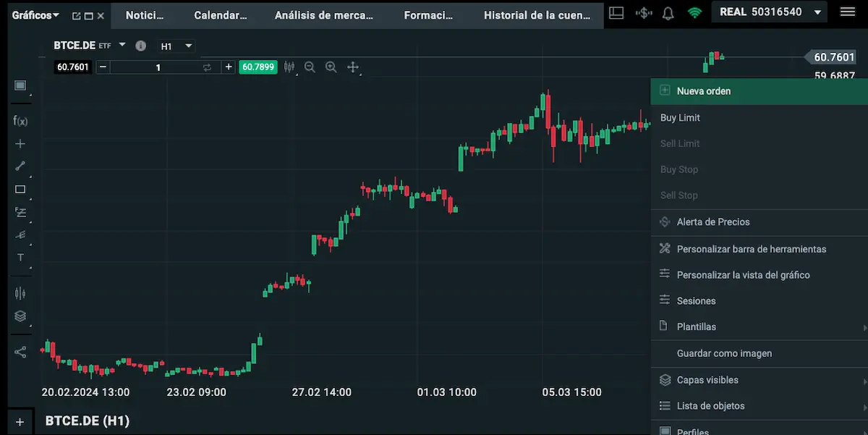The image size is (868, 435).
Task: Click the share chart icon
Action: click(x=20, y=352)
